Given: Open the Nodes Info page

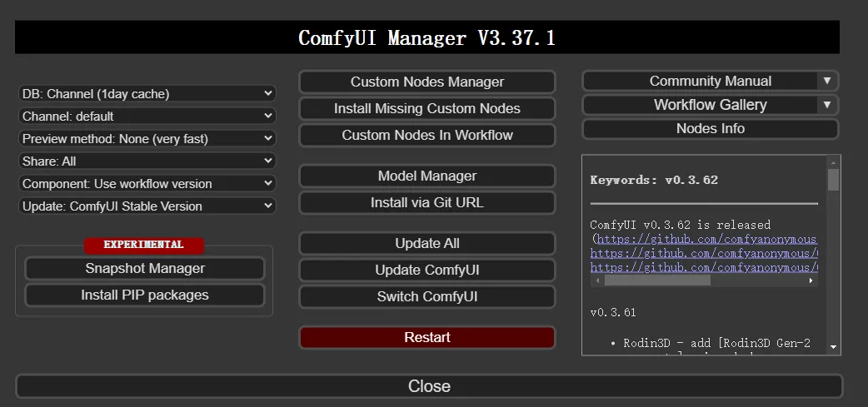Looking at the screenshot, I should click(x=710, y=128).
